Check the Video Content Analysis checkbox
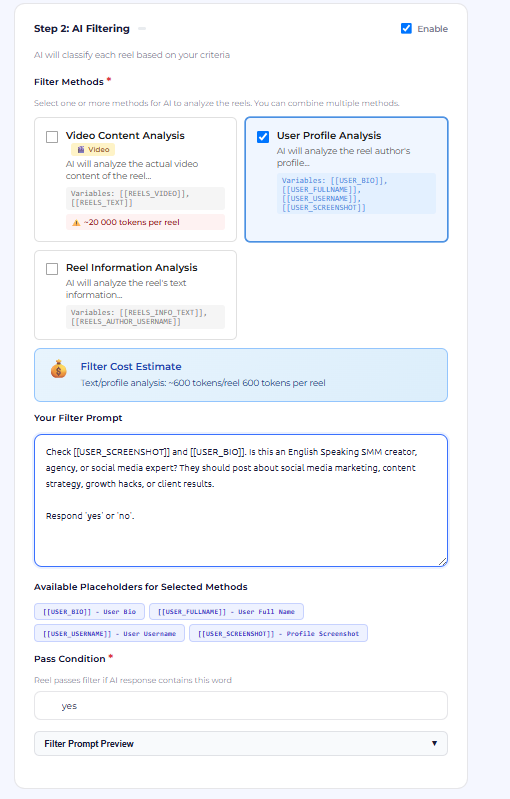 point(52,137)
